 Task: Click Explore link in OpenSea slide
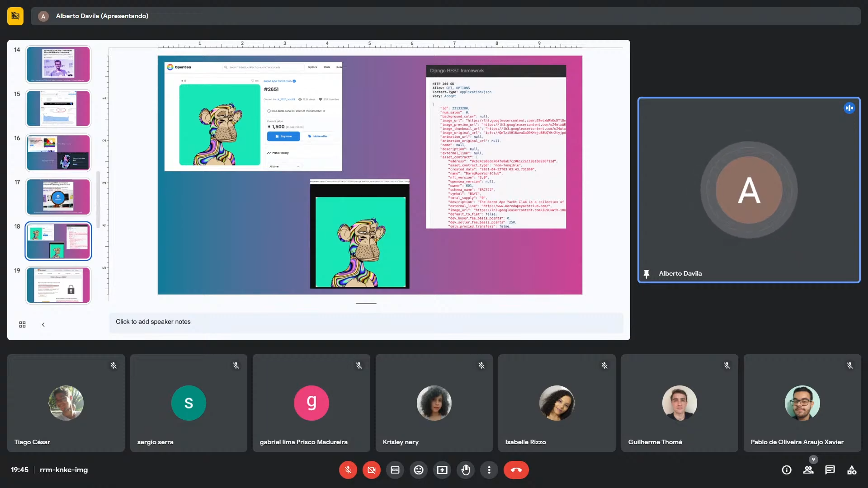point(312,67)
